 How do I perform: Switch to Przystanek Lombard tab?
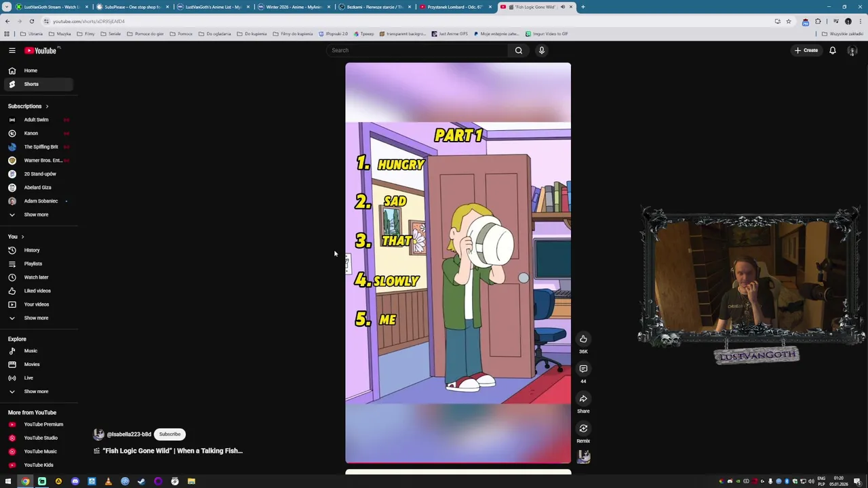tap(454, 7)
